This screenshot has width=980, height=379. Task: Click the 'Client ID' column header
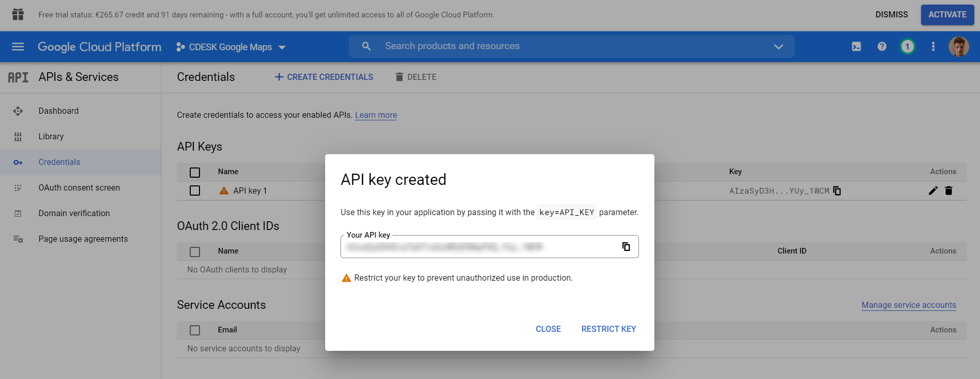[x=792, y=251]
